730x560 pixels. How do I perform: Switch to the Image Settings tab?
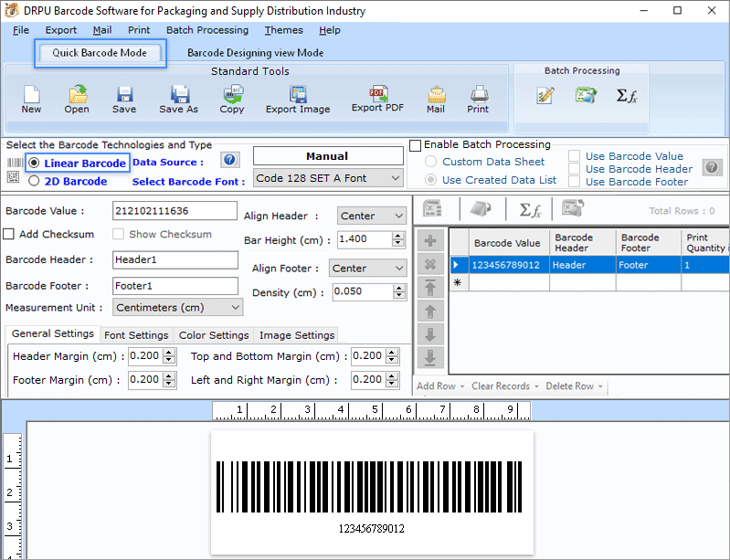pos(297,335)
